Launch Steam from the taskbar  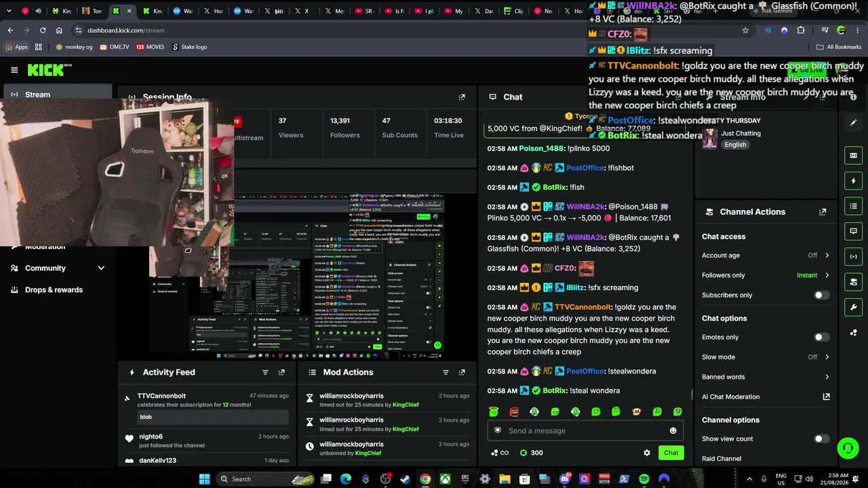point(405,479)
